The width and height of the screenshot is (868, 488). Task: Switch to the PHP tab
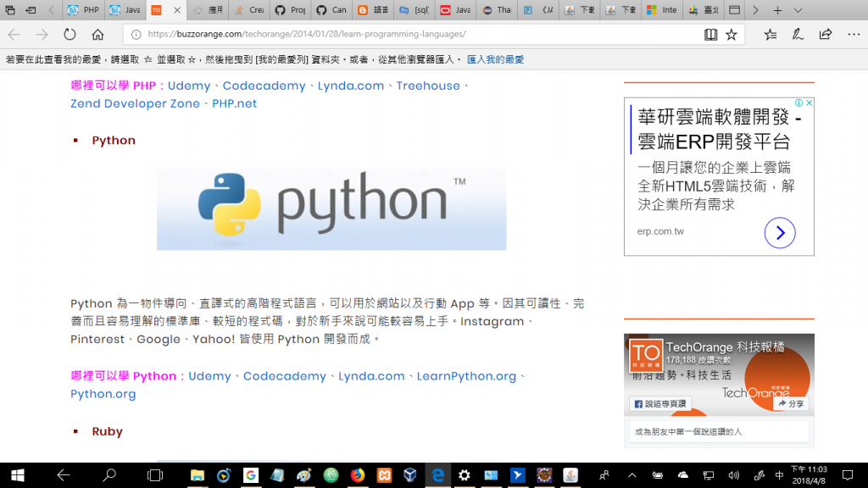coord(83,10)
